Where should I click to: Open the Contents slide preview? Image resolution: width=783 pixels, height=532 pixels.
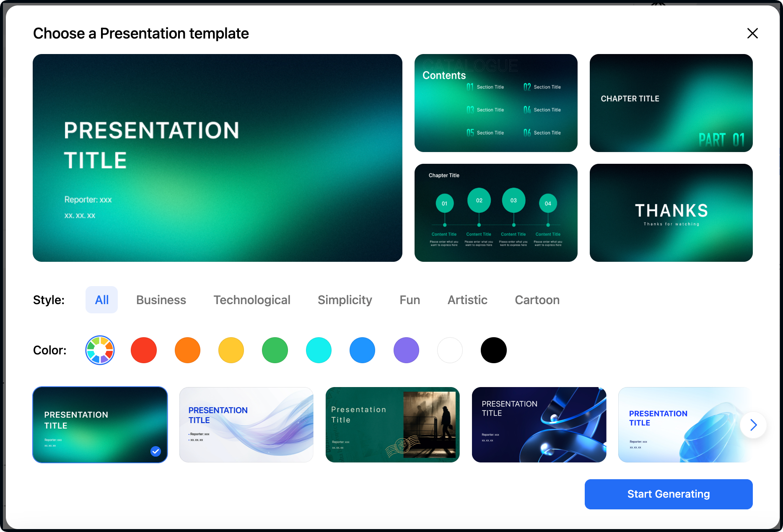click(496, 103)
